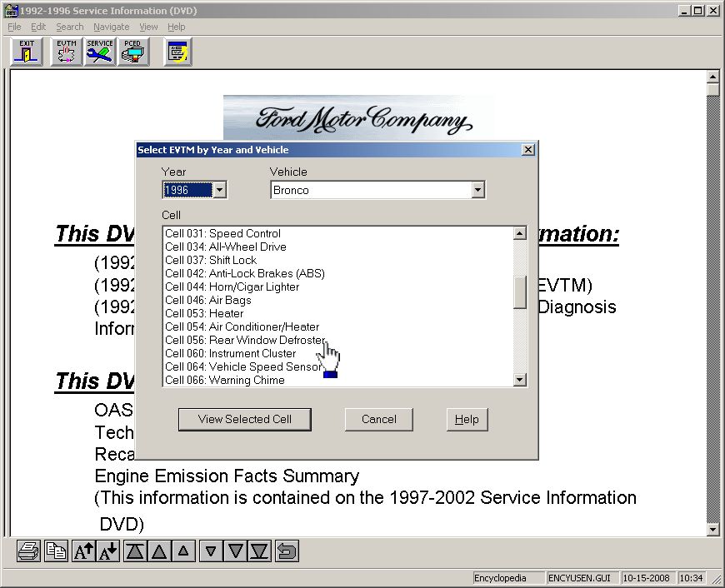Click the main window scroll-up arrow
725x588 pixels.
click(713, 77)
